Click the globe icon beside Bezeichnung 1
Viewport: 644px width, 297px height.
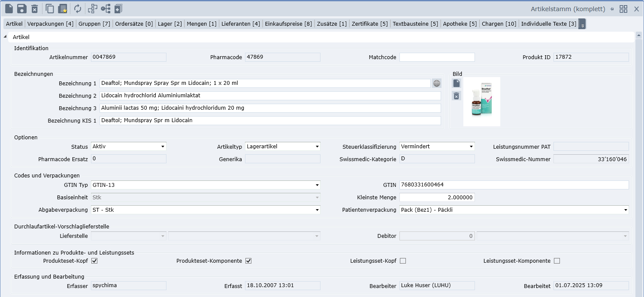coord(436,84)
